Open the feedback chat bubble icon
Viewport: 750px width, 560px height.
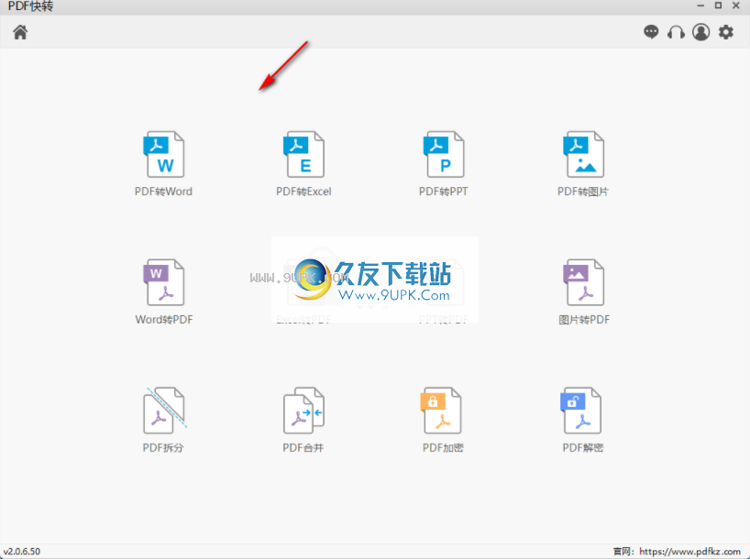(x=651, y=32)
